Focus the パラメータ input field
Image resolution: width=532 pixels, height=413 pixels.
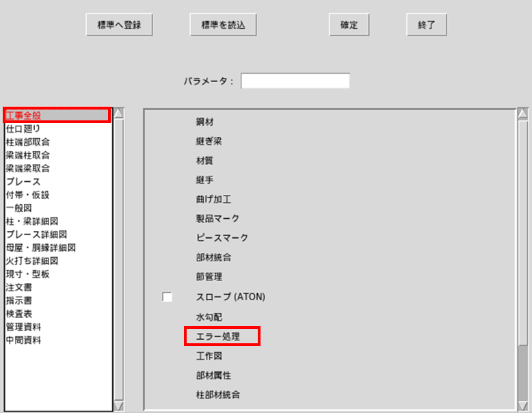click(x=295, y=81)
